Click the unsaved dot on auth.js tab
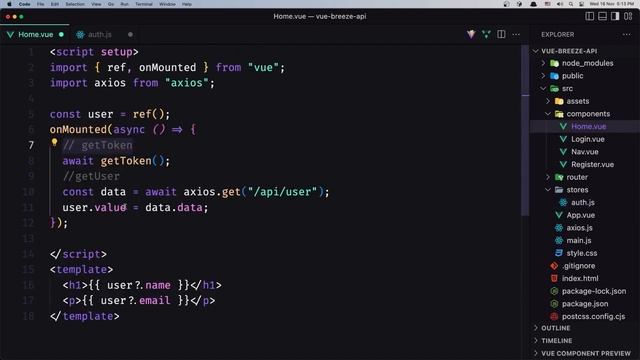 coord(130,34)
